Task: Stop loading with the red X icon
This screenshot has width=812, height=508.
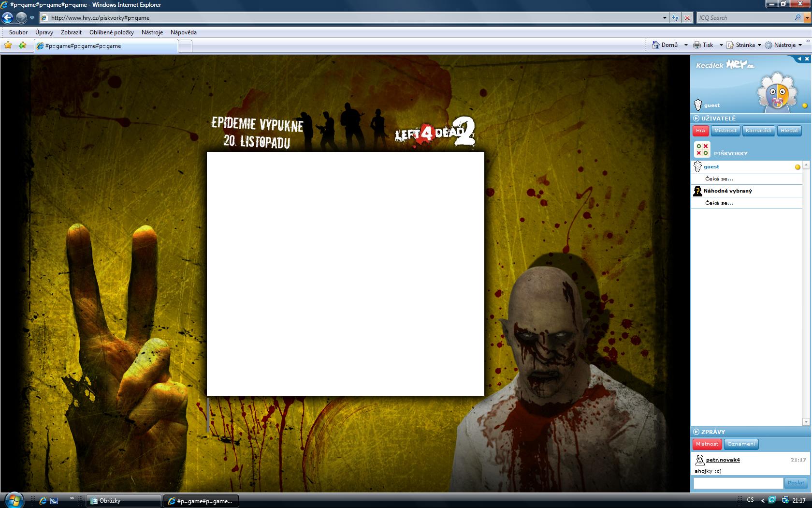Action: click(x=687, y=18)
